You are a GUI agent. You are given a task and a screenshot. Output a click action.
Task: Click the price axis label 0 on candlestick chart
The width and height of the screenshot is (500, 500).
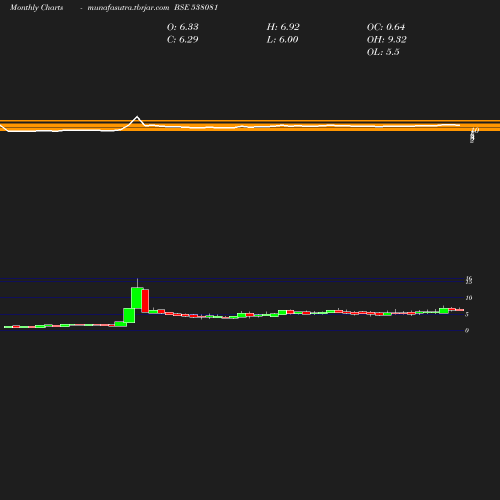pyautogui.click(x=467, y=330)
